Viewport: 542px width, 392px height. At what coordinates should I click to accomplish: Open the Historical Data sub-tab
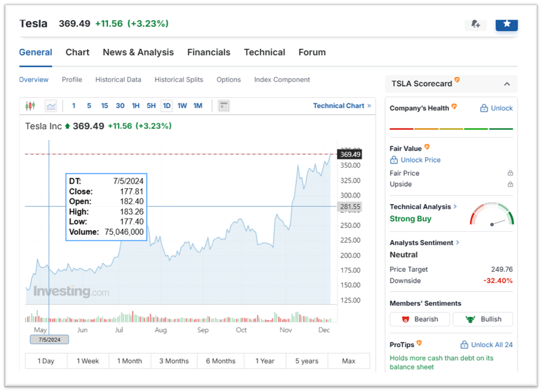tap(118, 79)
